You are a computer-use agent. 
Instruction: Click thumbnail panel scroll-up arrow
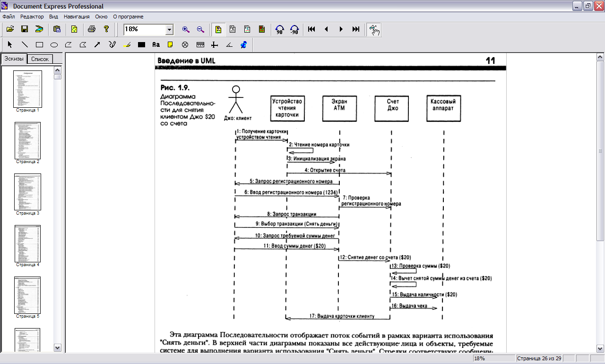(x=58, y=70)
